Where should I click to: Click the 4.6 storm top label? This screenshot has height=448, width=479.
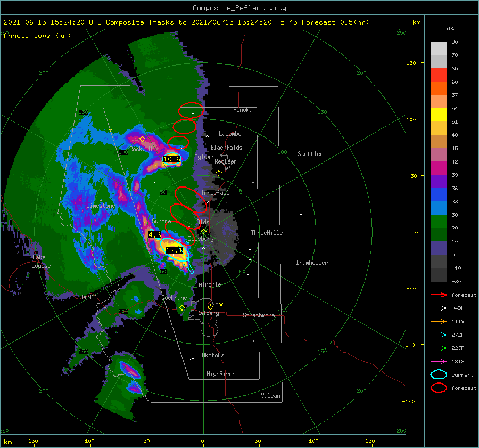(154, 235)
